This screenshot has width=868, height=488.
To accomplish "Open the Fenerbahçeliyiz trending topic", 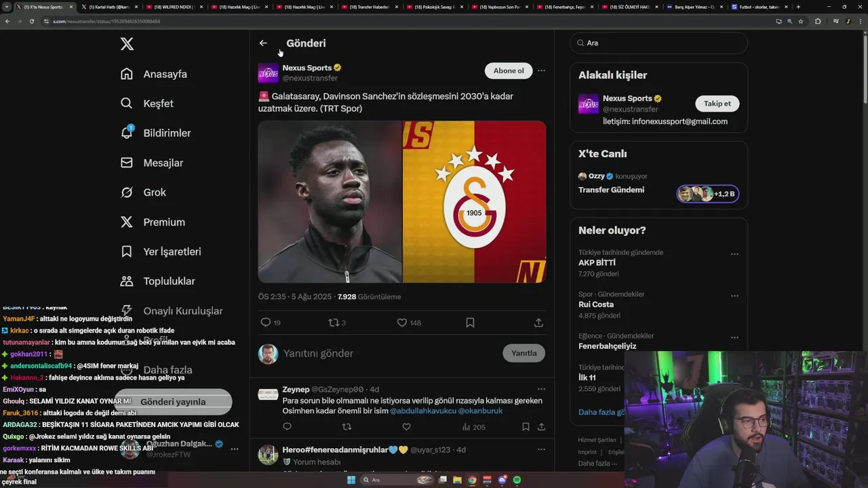I will click(x=607, y=346).
